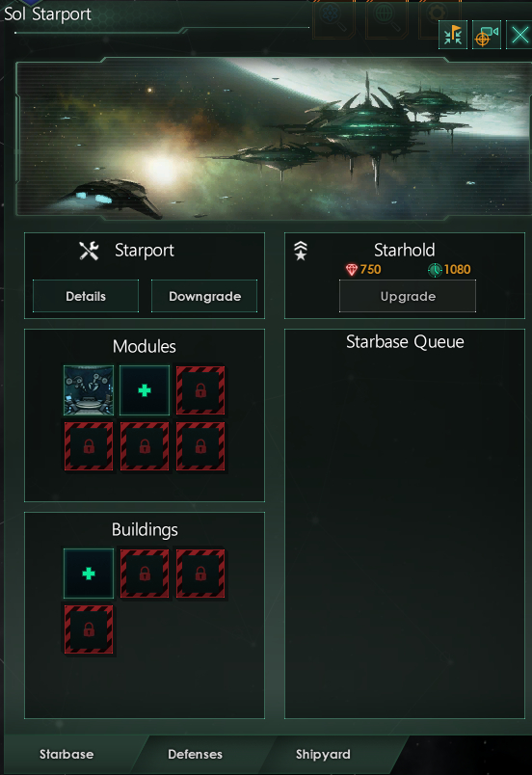Image resolution: width=532 pixels, height=775 pixels.
Task: Add a module with the green plus slot
Action: pos(145,390)
